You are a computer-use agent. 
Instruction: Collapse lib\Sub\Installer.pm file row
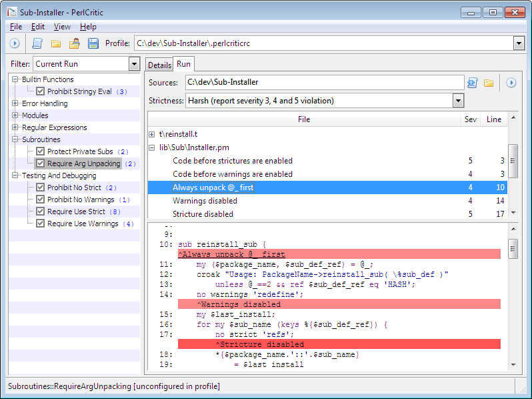point(151,147)
